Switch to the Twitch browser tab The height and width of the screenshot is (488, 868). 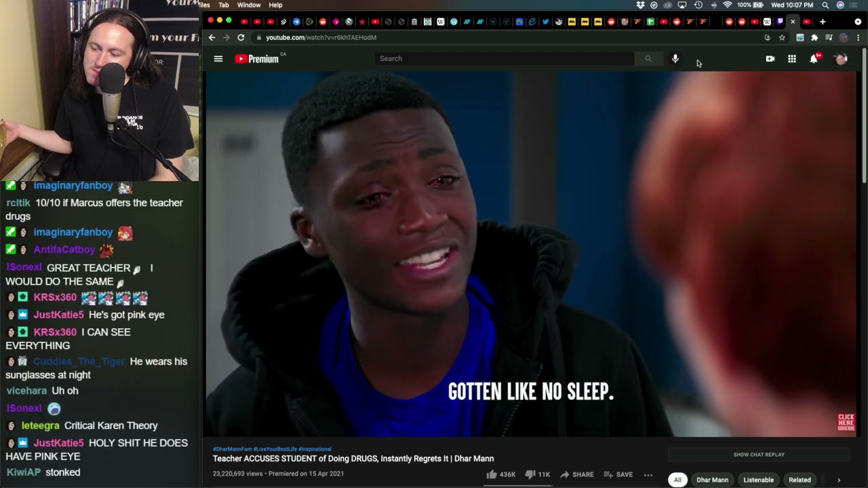point(780,22)
